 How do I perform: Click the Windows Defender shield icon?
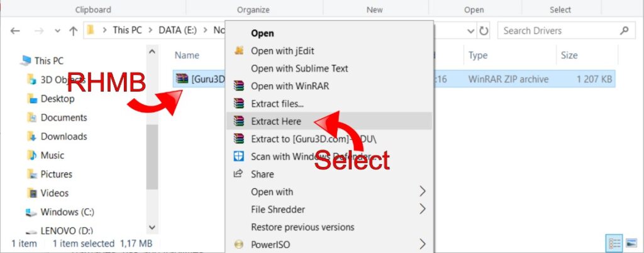coord(238,157)
